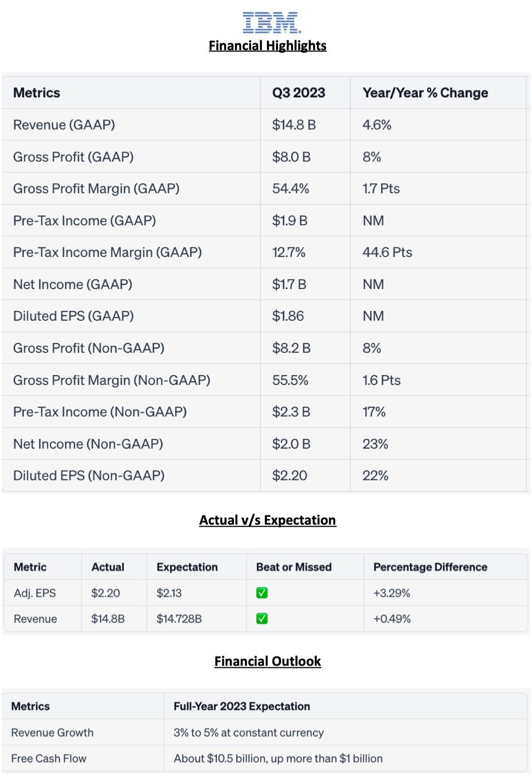Click the Beat or Missed header

coord(294,567)
